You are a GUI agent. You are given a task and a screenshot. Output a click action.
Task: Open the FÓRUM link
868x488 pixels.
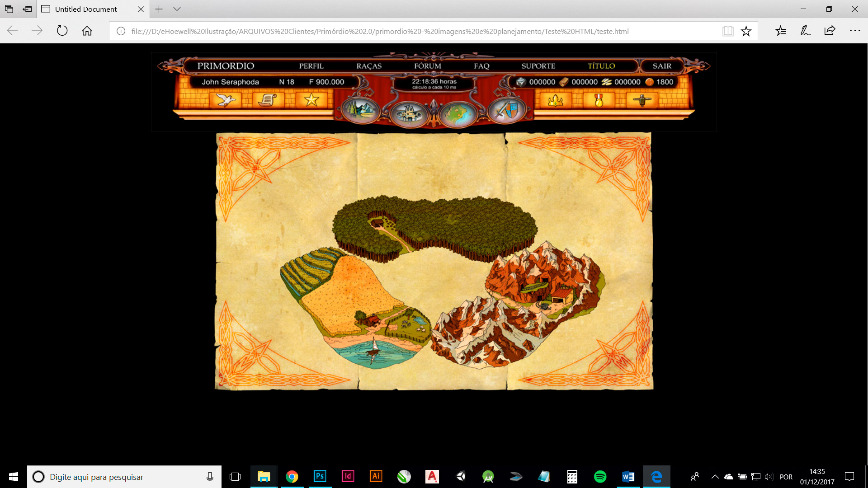point(427,66)
